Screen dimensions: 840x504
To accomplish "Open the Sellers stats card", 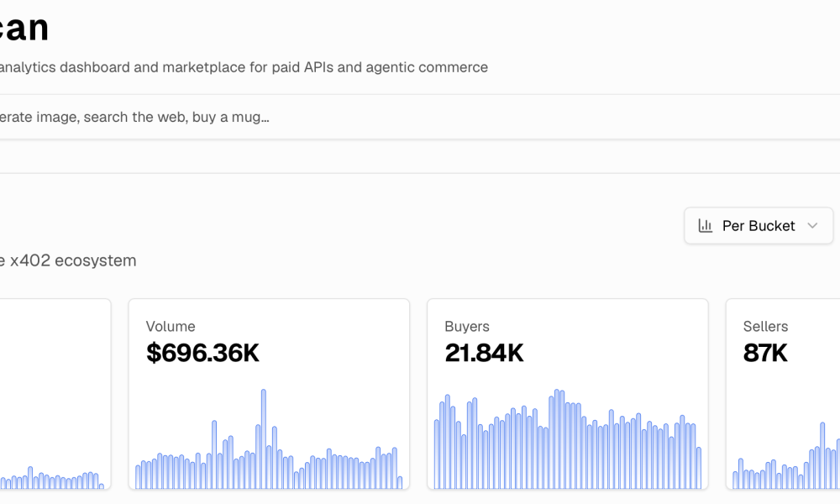I will click(x=783, y=394).
